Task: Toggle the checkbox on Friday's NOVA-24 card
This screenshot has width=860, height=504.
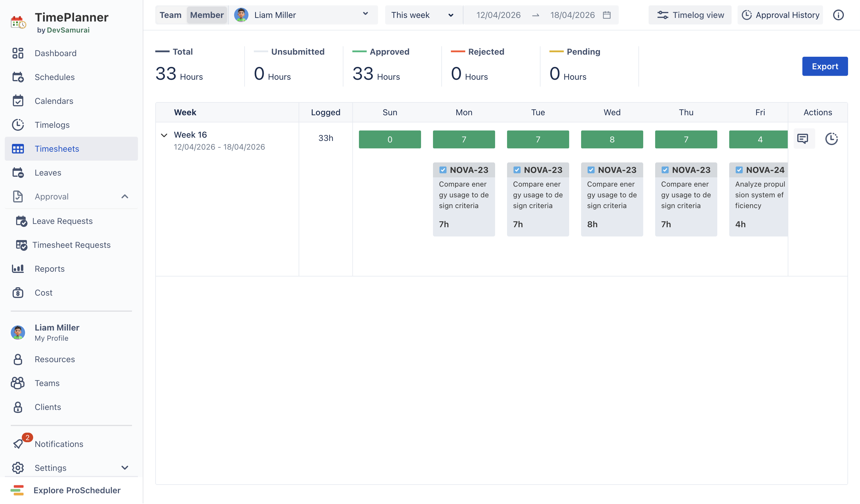Action: point(739,170)
